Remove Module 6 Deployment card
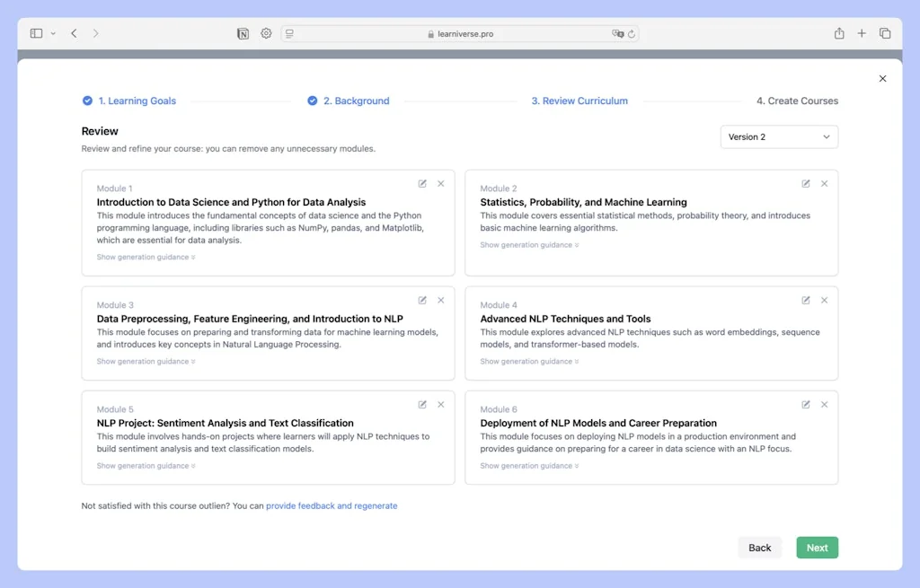920x588 pixels. (824, 405)
